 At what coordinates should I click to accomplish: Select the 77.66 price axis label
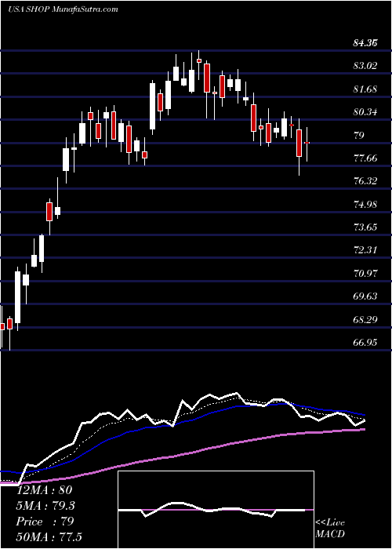[365, 158]
